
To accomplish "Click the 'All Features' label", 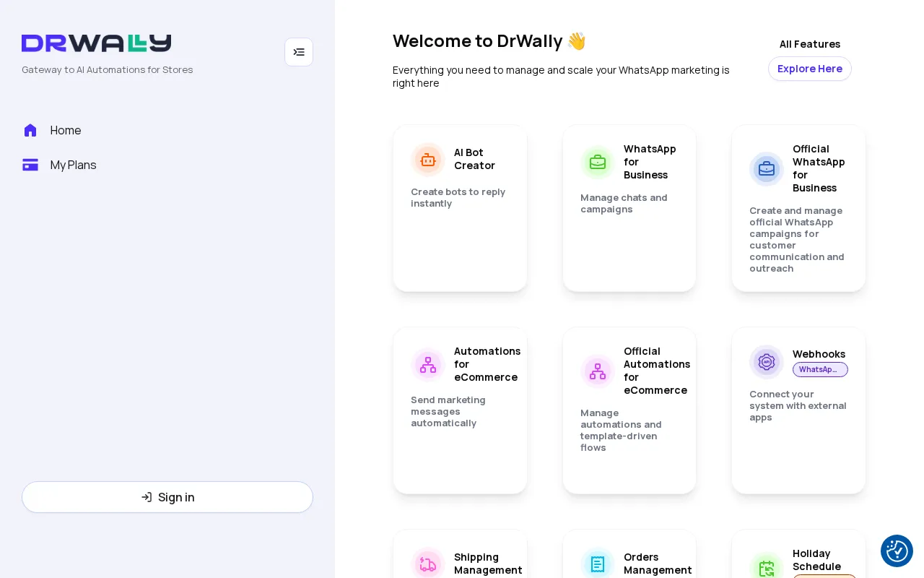I will click(x=810, y=44).
